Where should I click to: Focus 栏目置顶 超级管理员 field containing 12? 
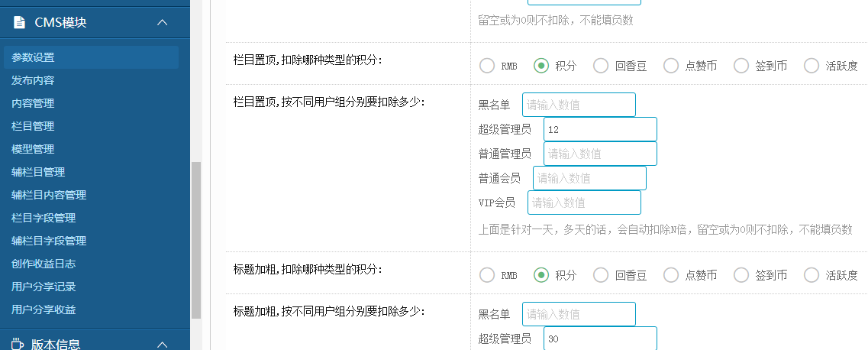pyautogui.click(x=601, y=129)
